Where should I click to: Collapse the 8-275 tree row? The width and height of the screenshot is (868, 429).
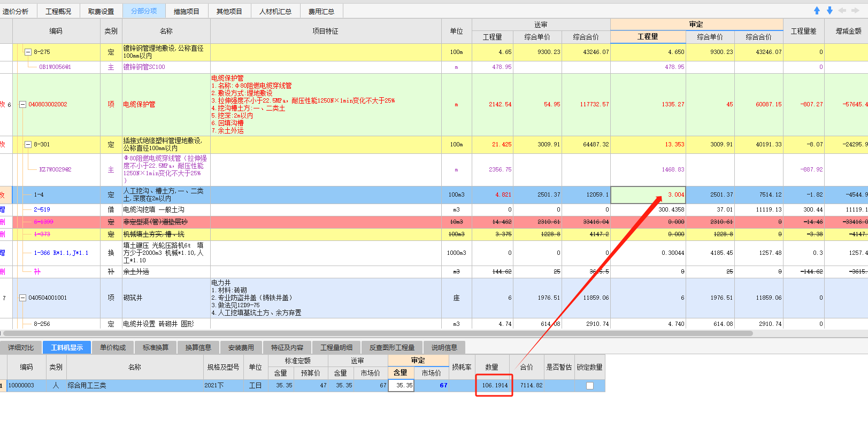tap(28, 52)
